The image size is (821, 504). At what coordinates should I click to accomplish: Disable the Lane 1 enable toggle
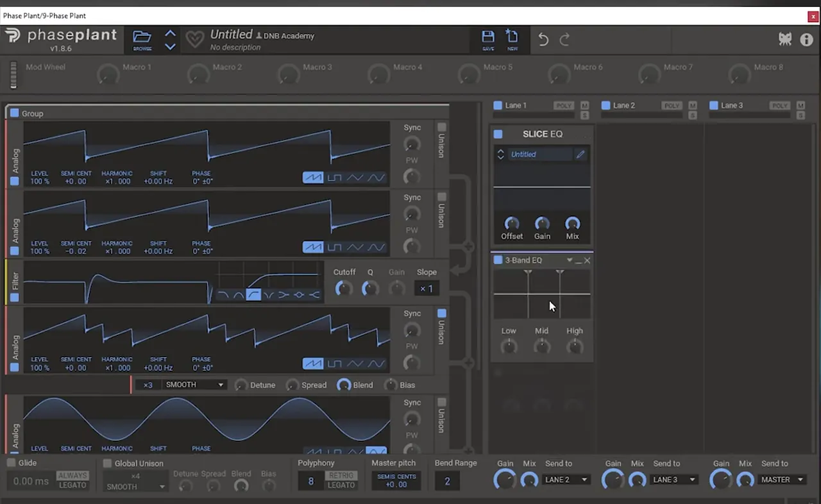498,105
